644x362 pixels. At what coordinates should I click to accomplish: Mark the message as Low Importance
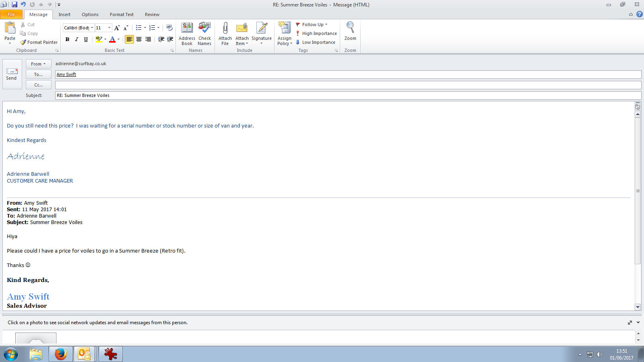(316, 42)
